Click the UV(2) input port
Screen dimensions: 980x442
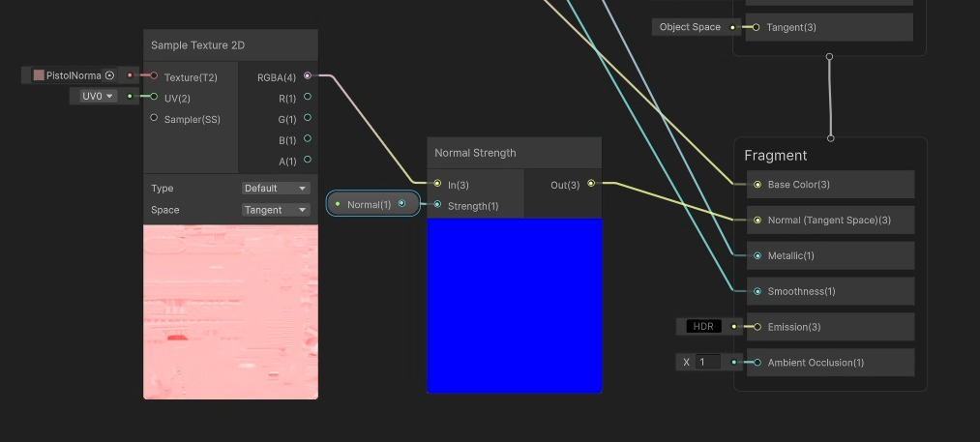pyautogui.click(x=154, y=97)
